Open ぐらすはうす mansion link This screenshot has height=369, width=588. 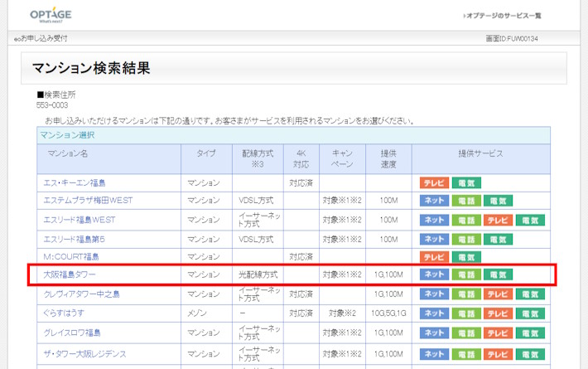click(x=64, y=313)
